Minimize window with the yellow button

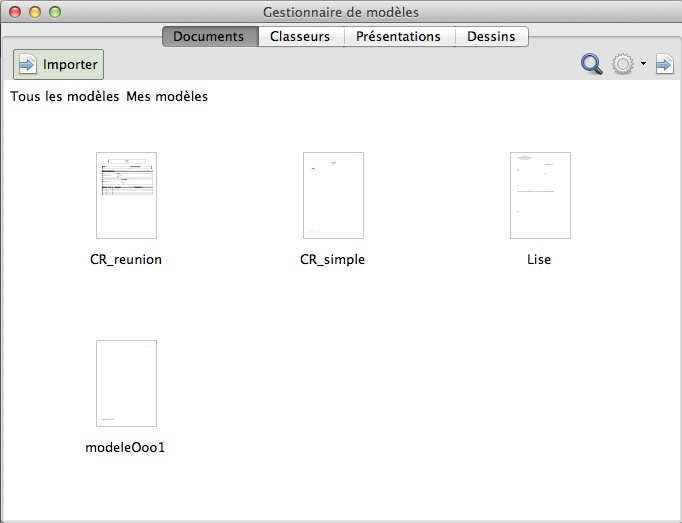[35, 12]
